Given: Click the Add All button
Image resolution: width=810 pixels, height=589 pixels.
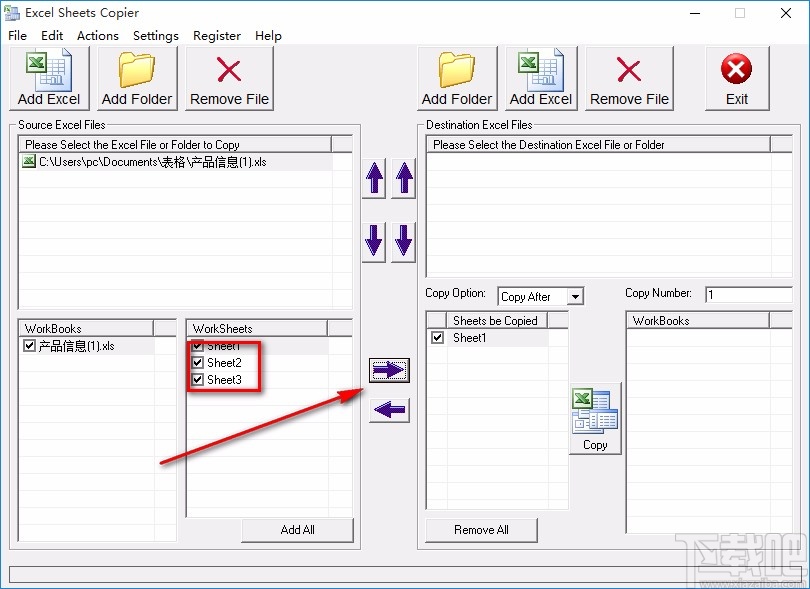Looking at the screenshot, I should (x=297, y=529).
